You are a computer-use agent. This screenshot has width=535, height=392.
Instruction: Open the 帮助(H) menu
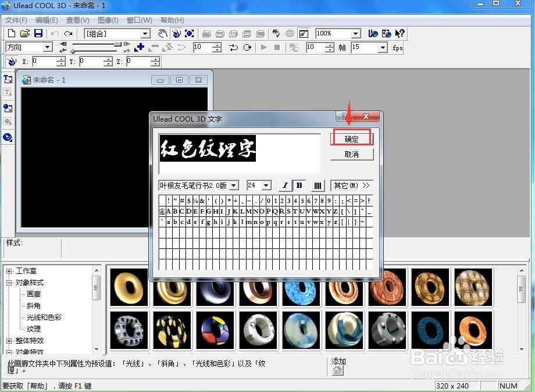pyautogui.click(x=172, y=20)
